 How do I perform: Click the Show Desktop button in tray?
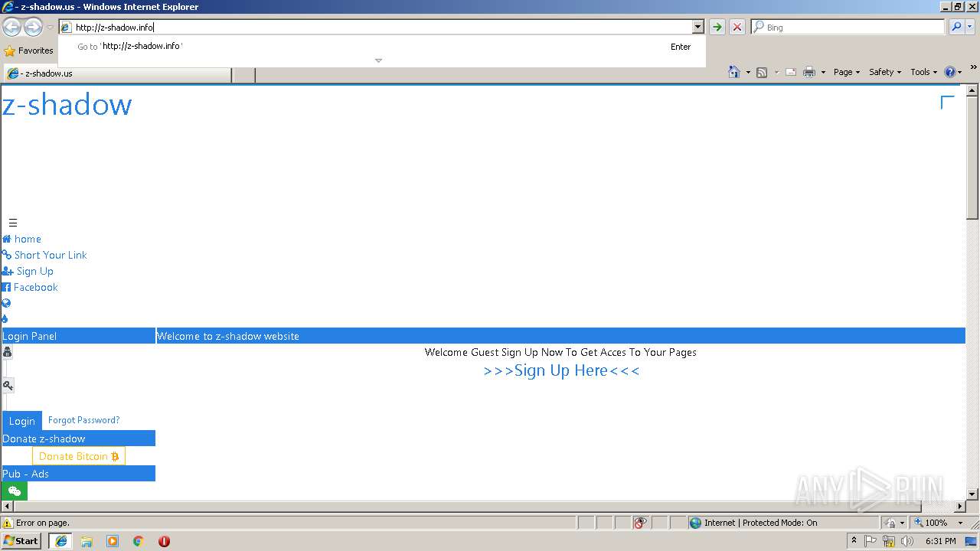point(971,541)
